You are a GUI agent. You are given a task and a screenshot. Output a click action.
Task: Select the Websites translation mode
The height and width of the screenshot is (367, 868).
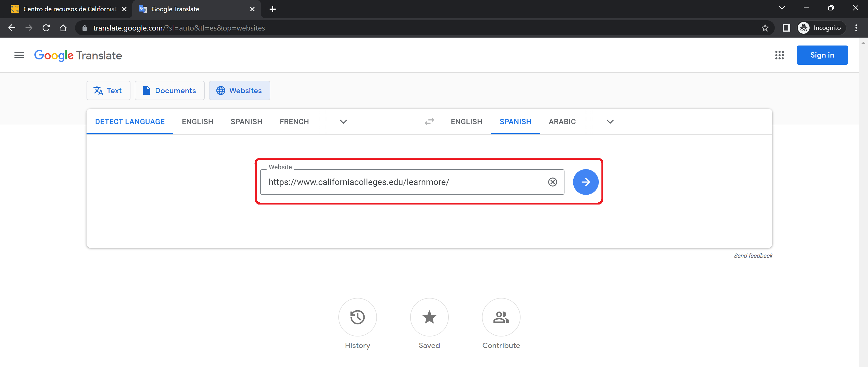click(x=239, y=90)
